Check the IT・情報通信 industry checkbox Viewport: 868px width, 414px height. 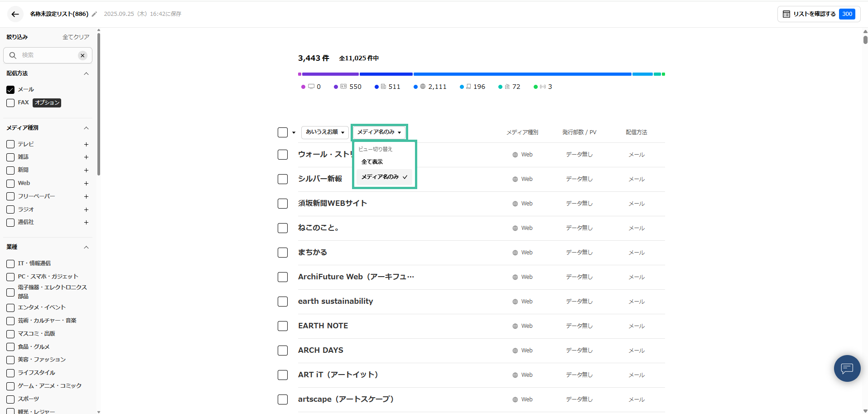pyautogui.click(x=10, y=263)
